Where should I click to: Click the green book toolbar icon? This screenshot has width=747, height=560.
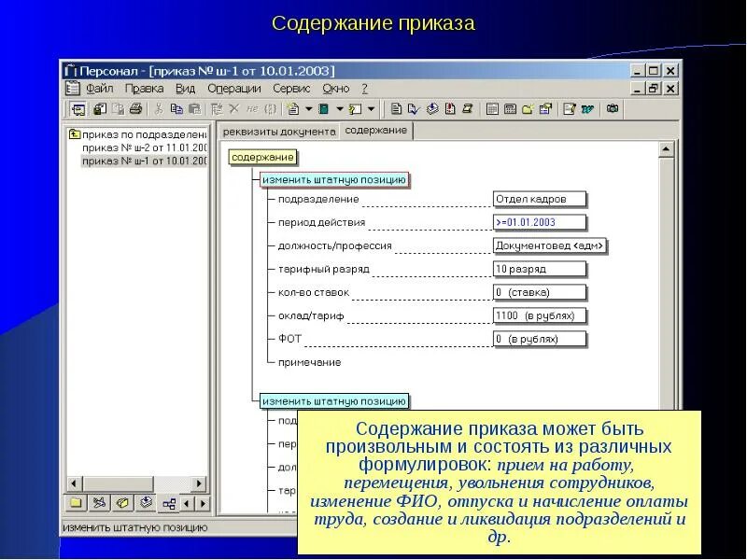coord(324,109)
